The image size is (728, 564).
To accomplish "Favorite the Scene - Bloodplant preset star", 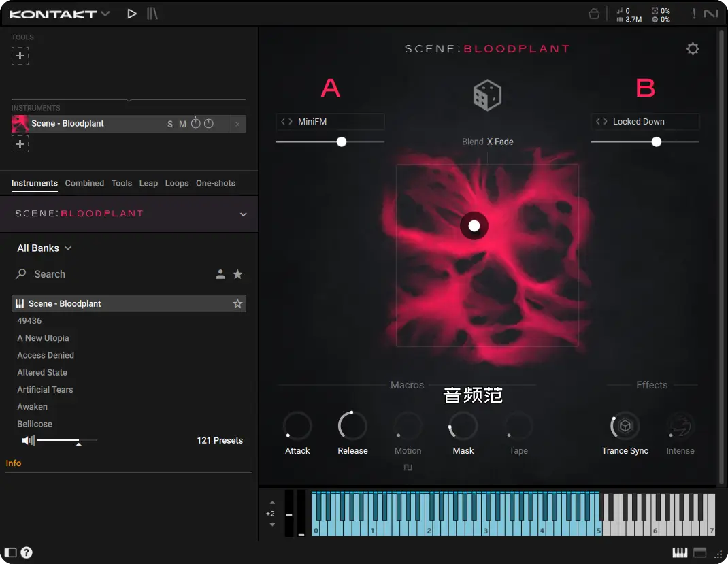I will (237, 304).
